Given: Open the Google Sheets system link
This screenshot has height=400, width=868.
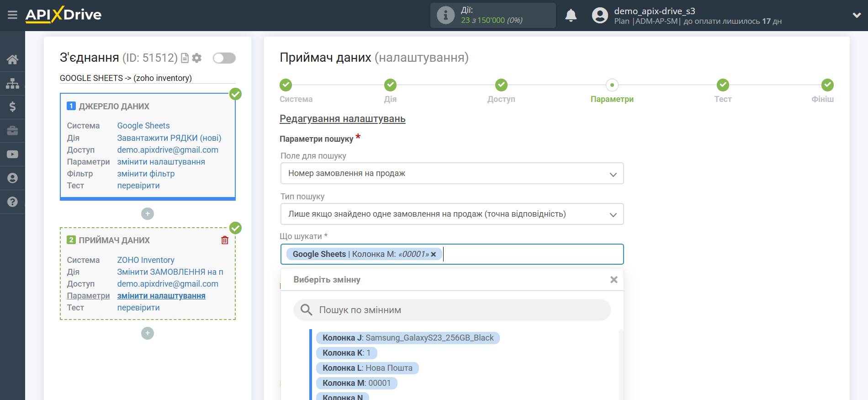Looking at the screenshot, I should [143, 126].
